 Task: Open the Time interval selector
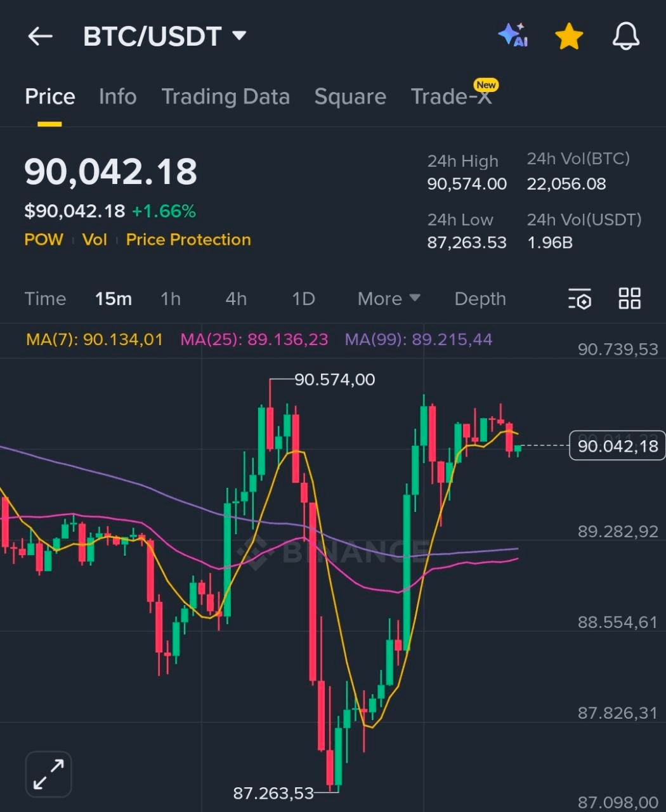[x=45, y=298]
